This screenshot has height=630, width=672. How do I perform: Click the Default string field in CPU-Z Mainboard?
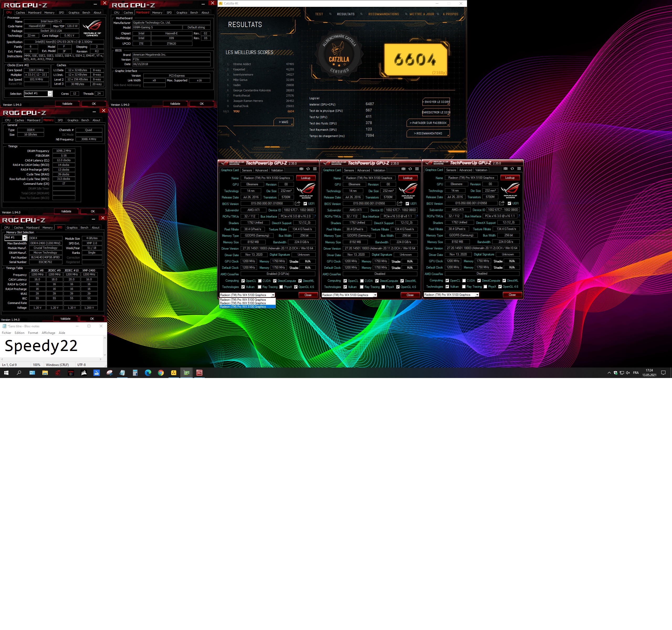pyautogui.click(x=196, y=27)
